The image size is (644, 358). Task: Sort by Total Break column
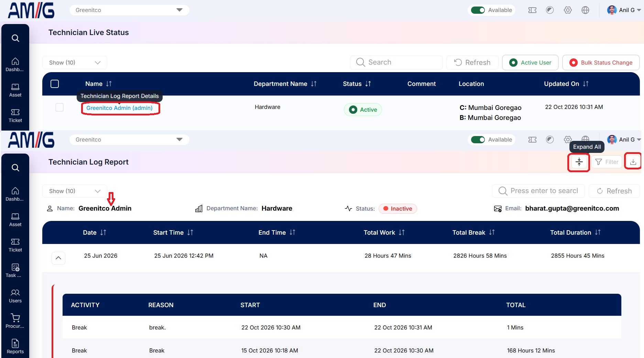click(492, 233)
